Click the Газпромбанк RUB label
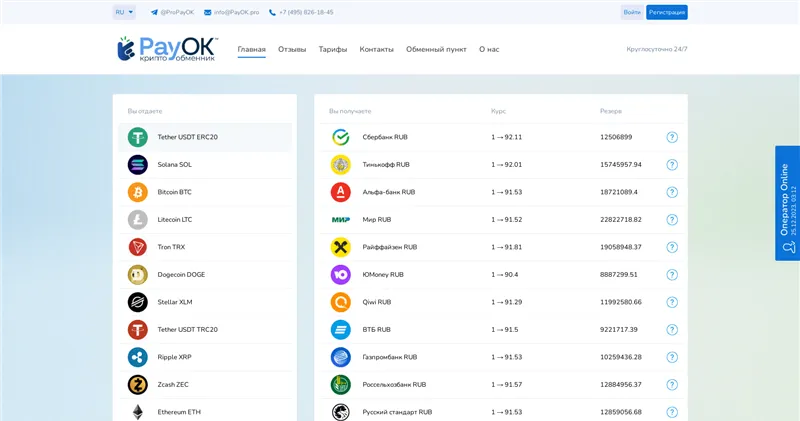The height and width of the screenshot is (421, 800). tap(390, 357)
